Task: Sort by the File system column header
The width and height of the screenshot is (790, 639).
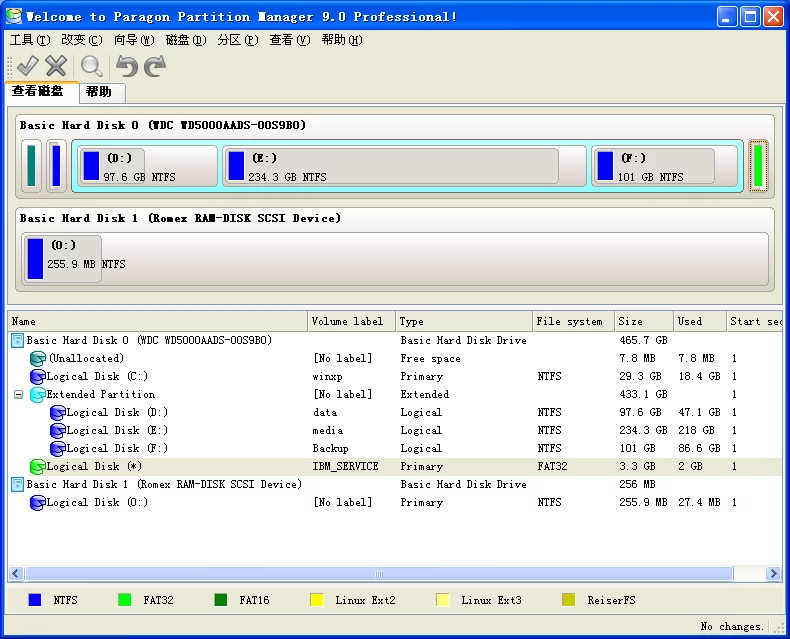Action: (x=573, y=322)
